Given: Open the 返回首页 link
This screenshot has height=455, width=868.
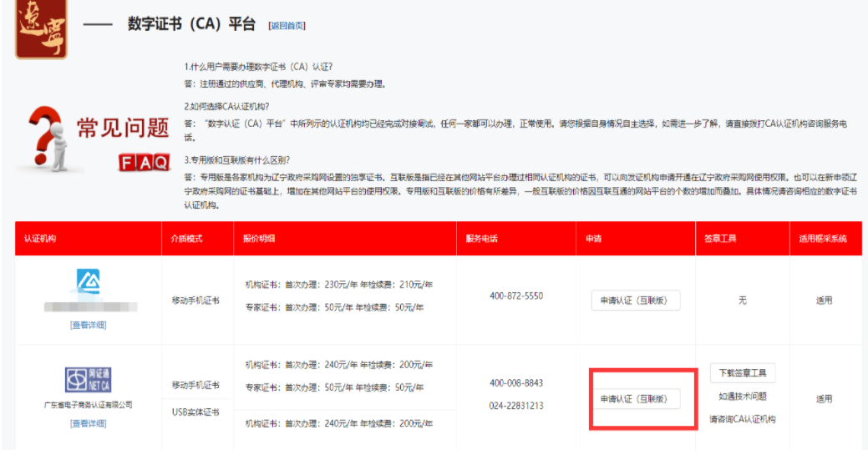Looking at the screenshot, I should pos(287,25).
